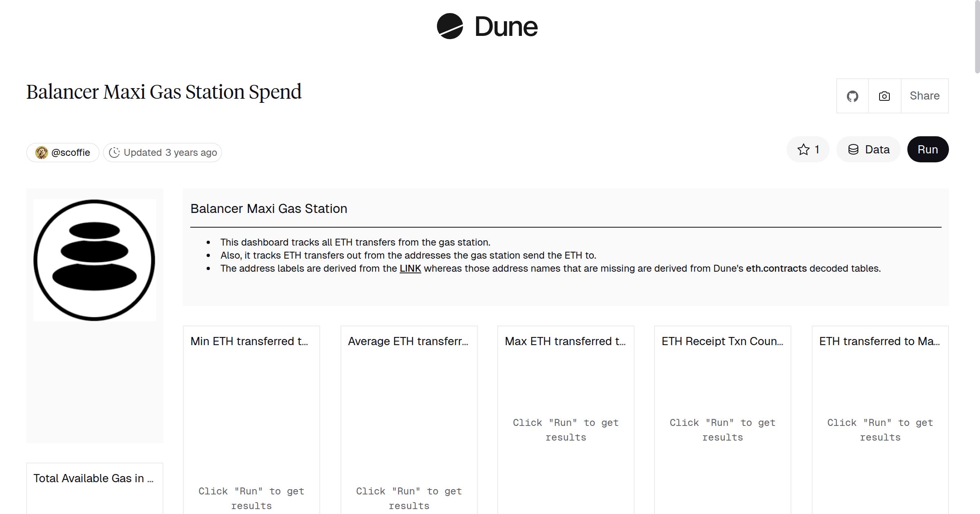Click the database icon on Data button
Image resolution: width=980 pixels, height=514 pixels.
[853, 150]
